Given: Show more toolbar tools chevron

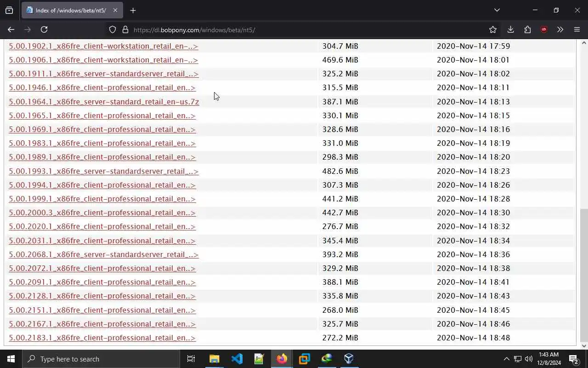Looking at the screenshot, I should tap(560, 29).
